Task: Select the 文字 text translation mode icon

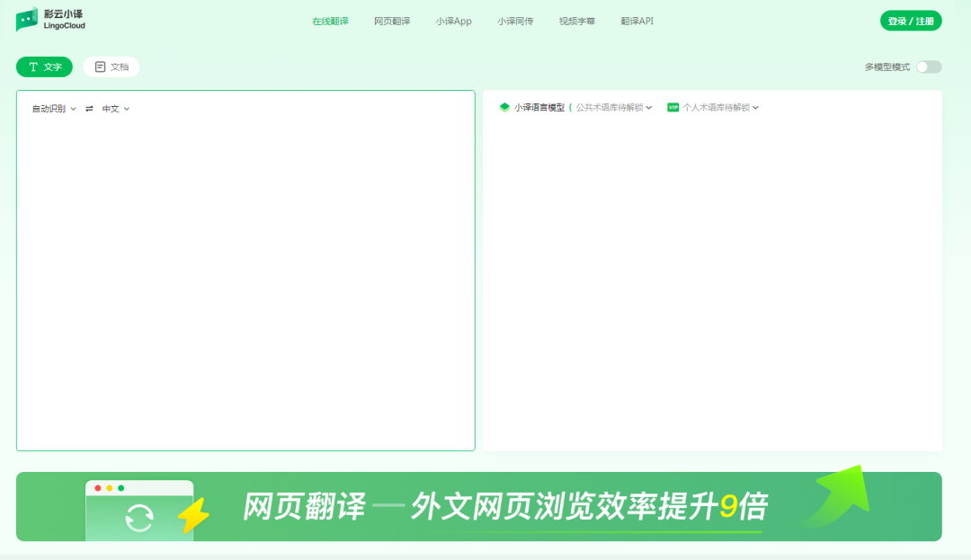Action: tap(32, 67)
